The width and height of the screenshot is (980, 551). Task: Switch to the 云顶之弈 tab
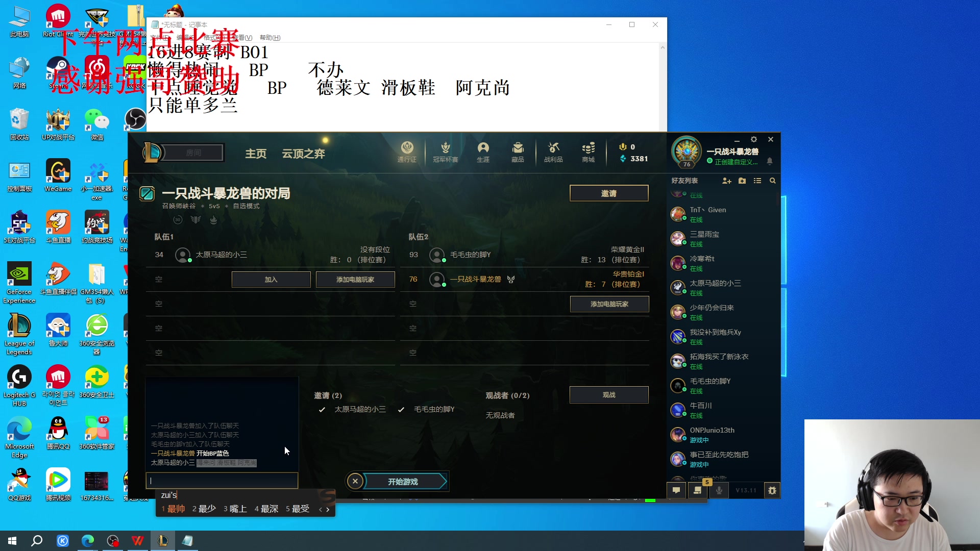pyautogui.click(x=303, y=154)
